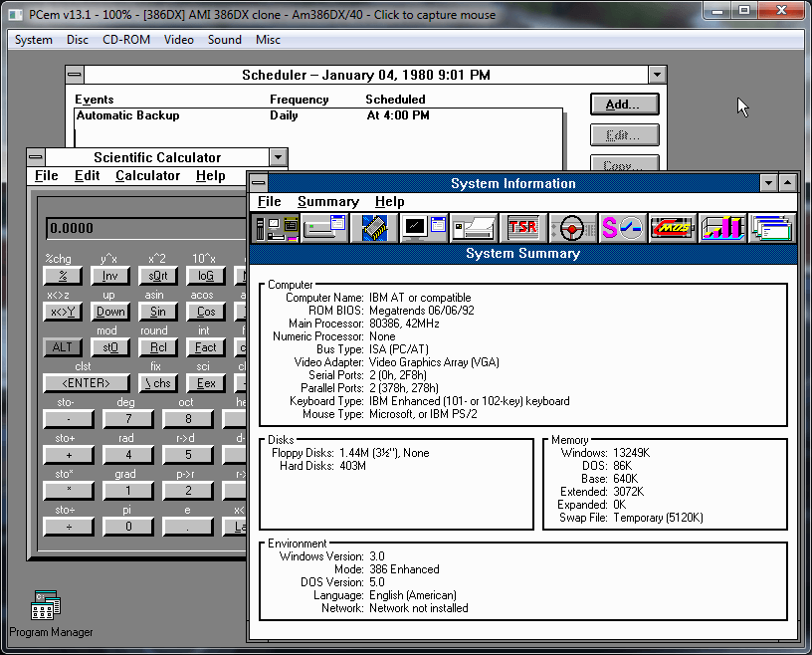812x655 pixels.
Task: Open the PCem System menu
Action: pyautogui.click(x=34, y=40)
